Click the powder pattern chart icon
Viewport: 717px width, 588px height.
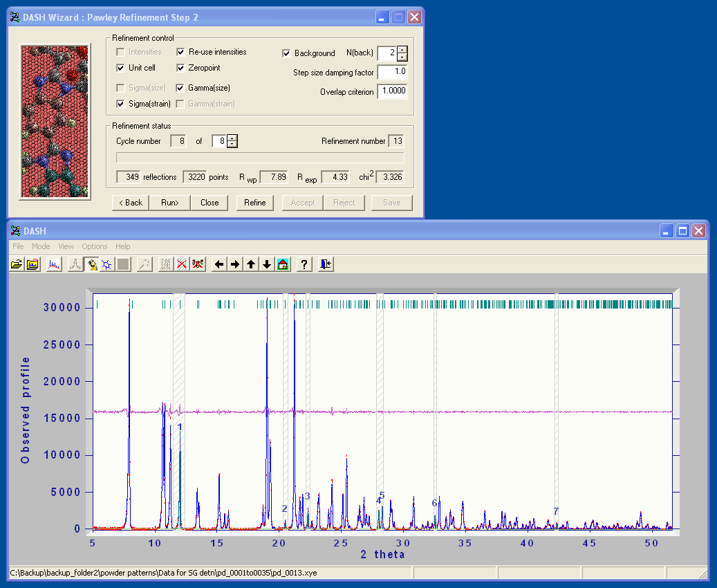coord(54,264)
